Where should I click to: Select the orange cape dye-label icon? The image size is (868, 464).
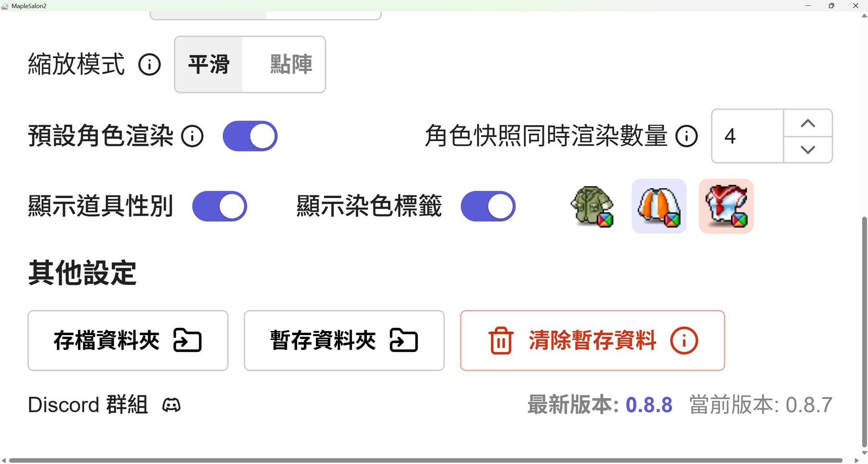pyautogui.click(x=659, y=206)
